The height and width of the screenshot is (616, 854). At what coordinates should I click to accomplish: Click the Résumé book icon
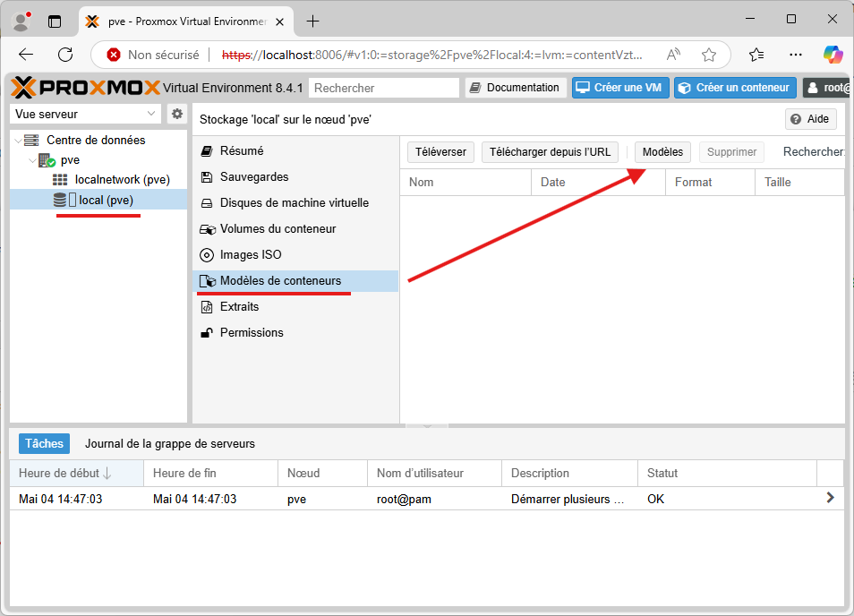coord(207,151)
